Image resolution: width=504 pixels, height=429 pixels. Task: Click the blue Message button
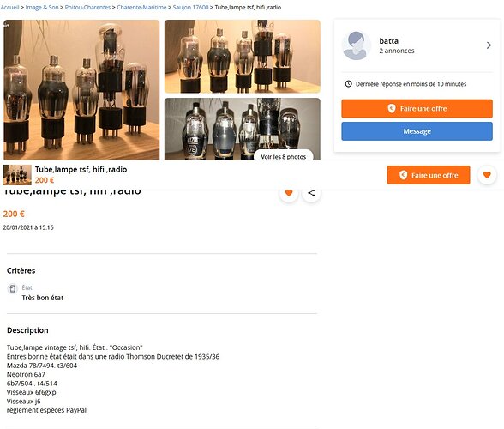[x=417, y=131]
